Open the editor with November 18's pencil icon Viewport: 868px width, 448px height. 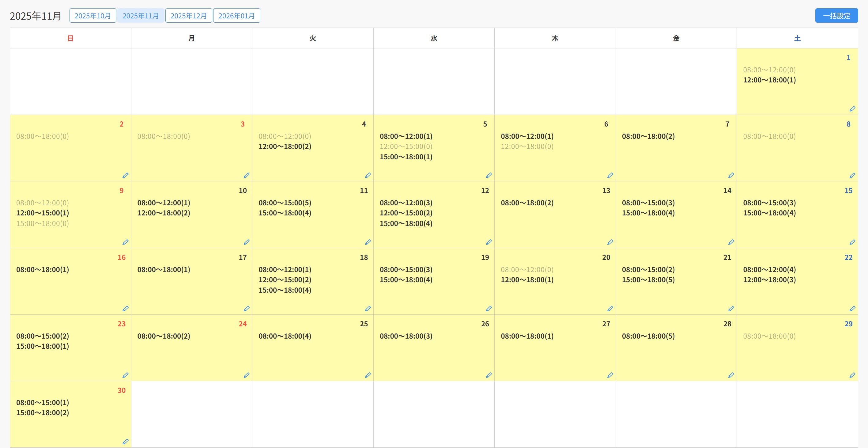point(368,309)
